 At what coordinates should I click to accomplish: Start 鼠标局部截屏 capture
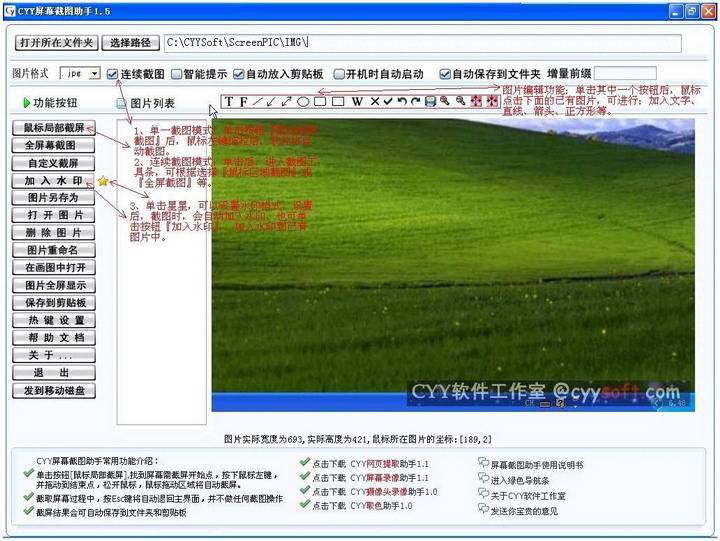(53, 128)
